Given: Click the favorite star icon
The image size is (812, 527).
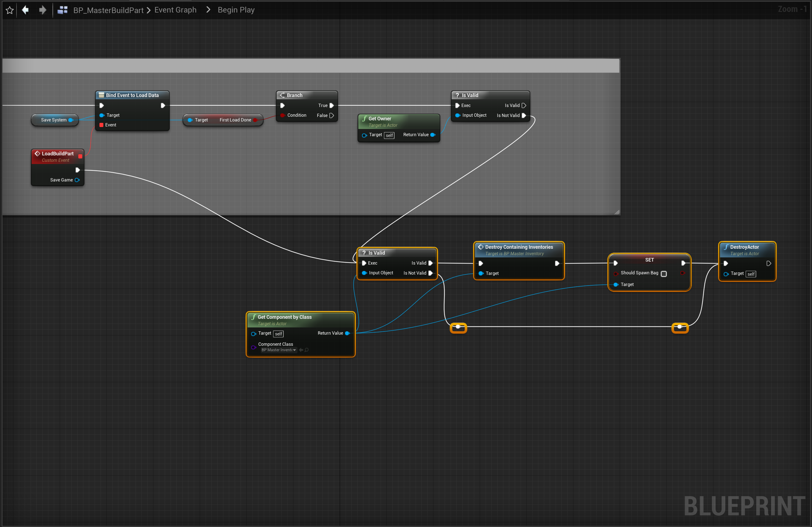Looking at the screenshot, I should pyautogui.click(x=9, y=10).
